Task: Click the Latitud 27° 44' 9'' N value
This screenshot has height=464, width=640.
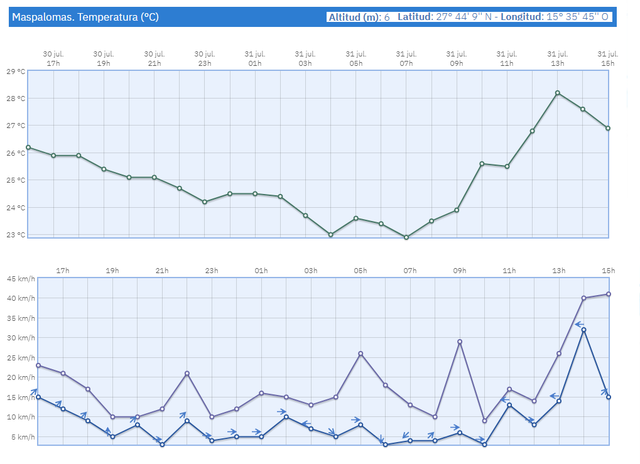Action: [x=444, y=17]
